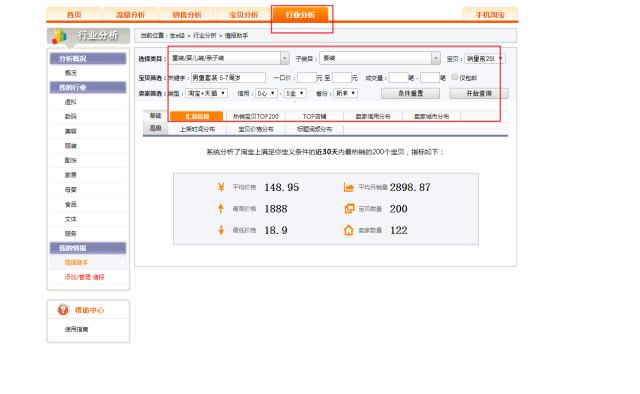Switch to the 销售分析 top tab
This screenshot has height=394, width=640.
pos(187,15)
